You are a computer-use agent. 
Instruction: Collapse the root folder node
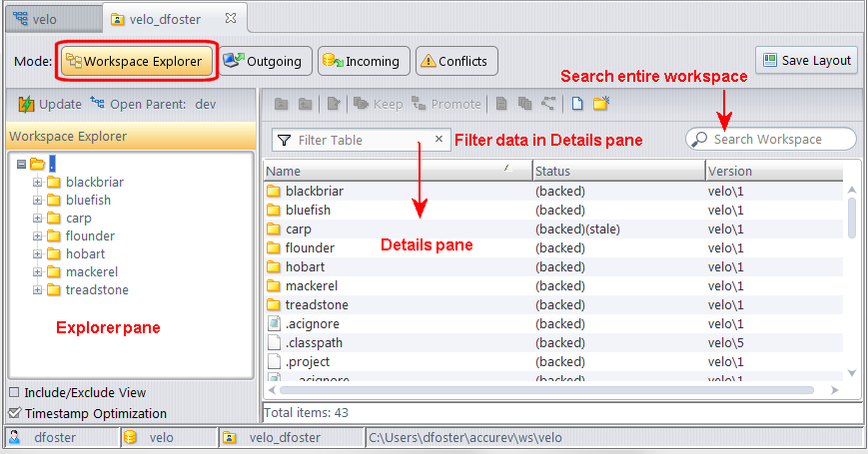[x=21, y=164]
